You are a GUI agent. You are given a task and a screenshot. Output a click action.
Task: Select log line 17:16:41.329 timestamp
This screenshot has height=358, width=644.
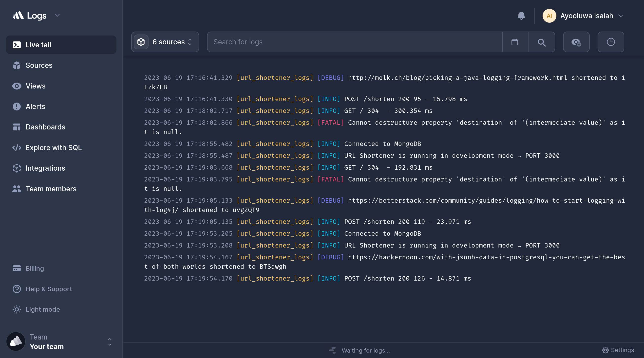[188, 78]
